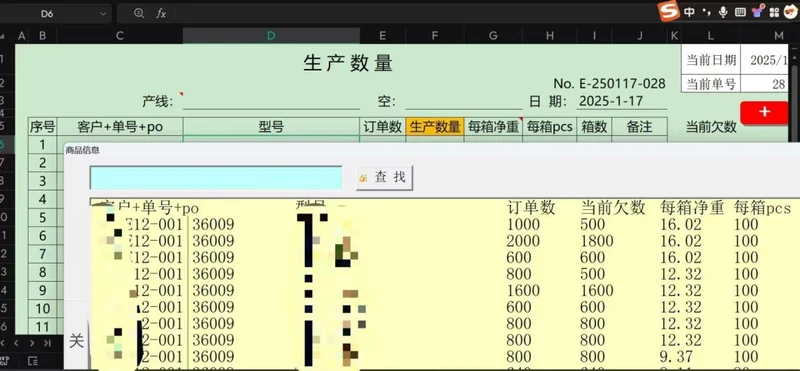
Task: Click the No. E-250117-028 text
Action: tap(609, 84)
